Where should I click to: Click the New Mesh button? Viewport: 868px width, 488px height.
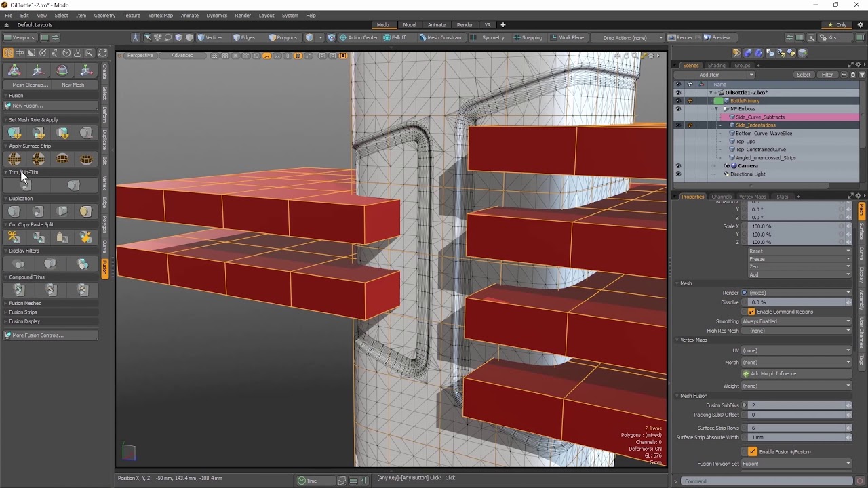(x=73, y=85)
